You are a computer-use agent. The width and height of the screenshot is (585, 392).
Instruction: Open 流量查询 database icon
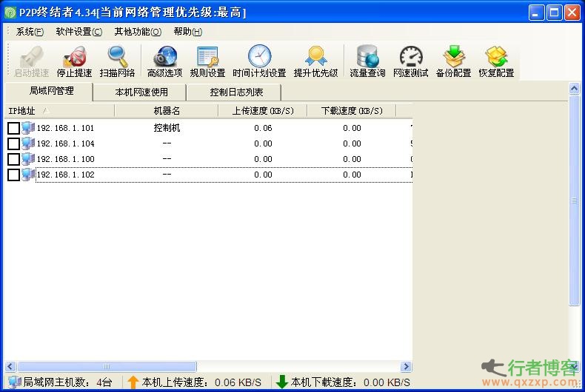coord(367,56)
